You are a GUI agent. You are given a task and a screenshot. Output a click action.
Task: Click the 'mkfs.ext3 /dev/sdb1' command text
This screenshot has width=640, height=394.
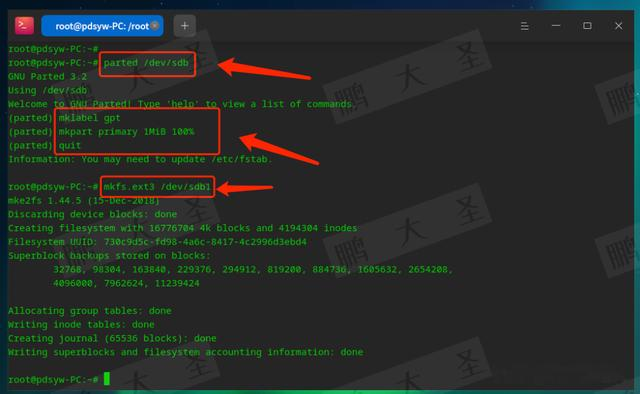click(x=157, y=187)
